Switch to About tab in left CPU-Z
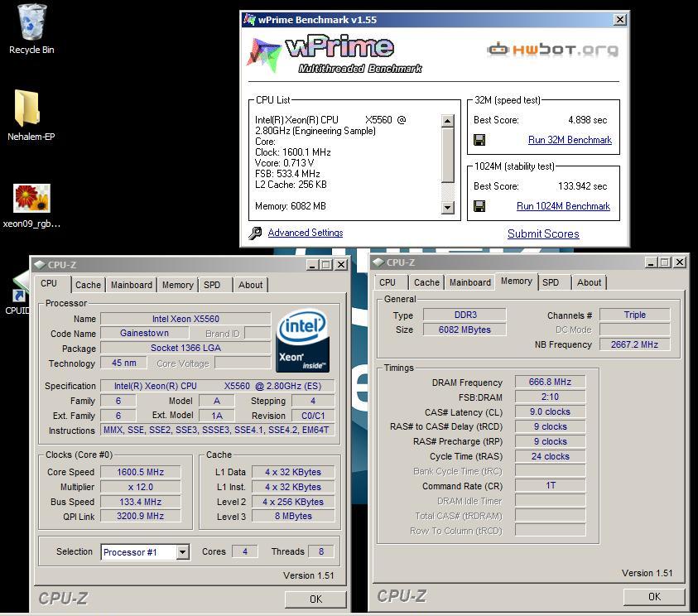 tap(251, 285)
